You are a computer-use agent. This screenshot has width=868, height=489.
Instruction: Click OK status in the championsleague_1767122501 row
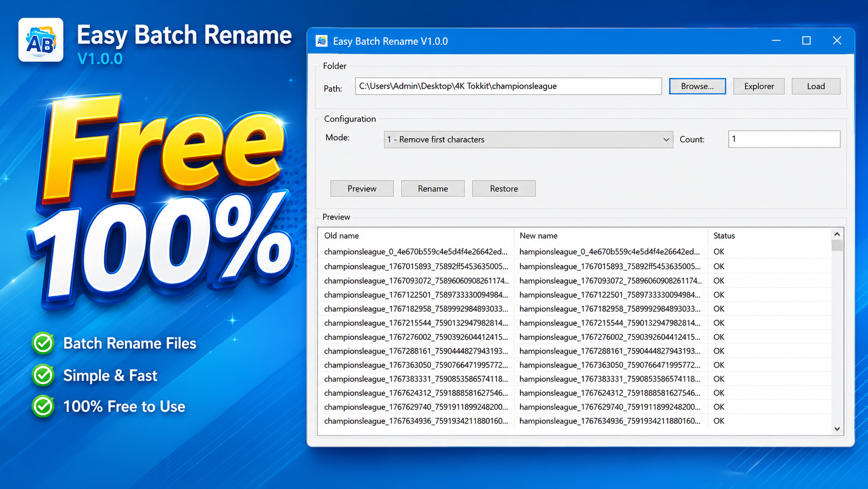[x=718, y=295]
